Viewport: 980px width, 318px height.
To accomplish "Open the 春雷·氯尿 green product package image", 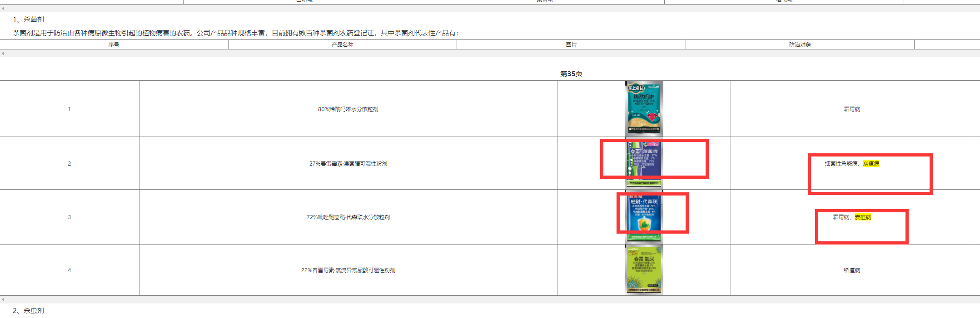I will (644, 270).
